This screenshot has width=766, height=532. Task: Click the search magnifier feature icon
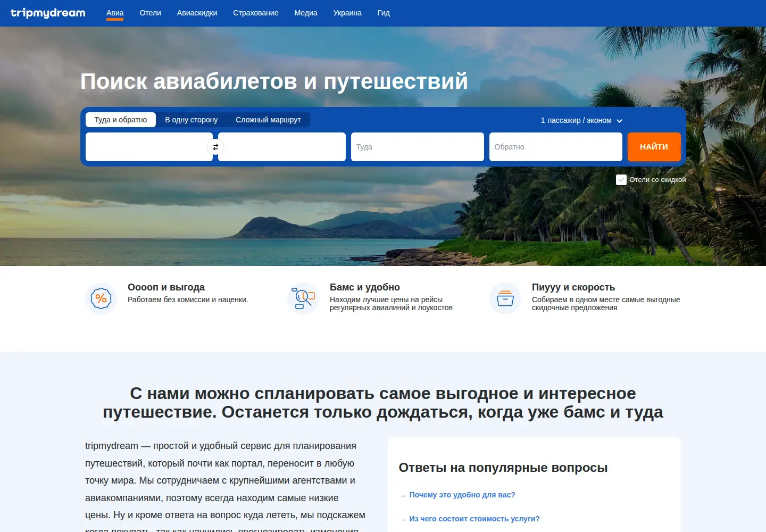pos(303,298)
